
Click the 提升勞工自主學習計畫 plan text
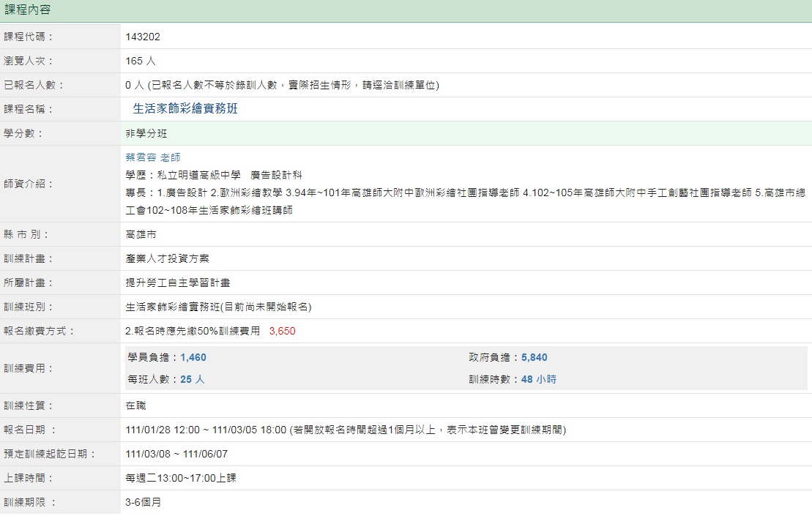point(178,283)
